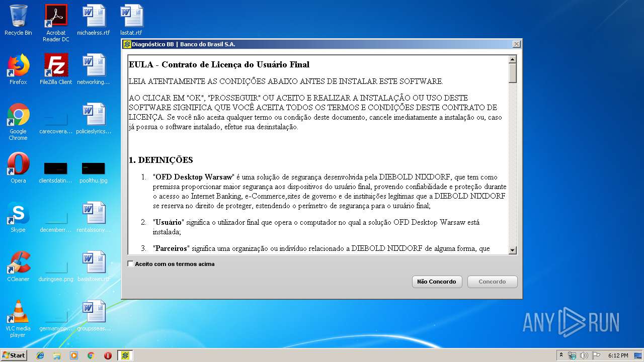Select the policieslyrics document on the desktop

point(94,119)
